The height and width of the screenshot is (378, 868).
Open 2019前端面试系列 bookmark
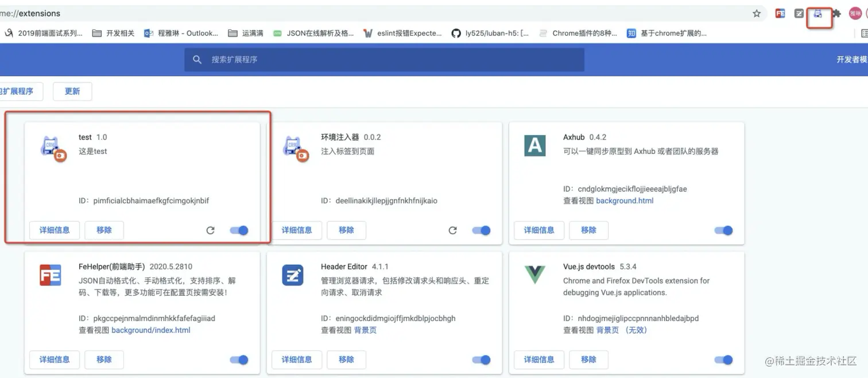(43, 33)
